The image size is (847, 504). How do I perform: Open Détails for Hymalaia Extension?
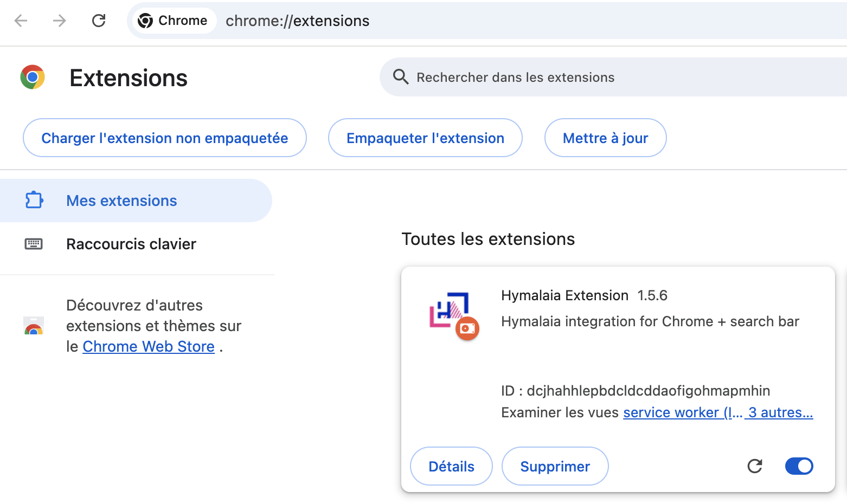(451, 466)
